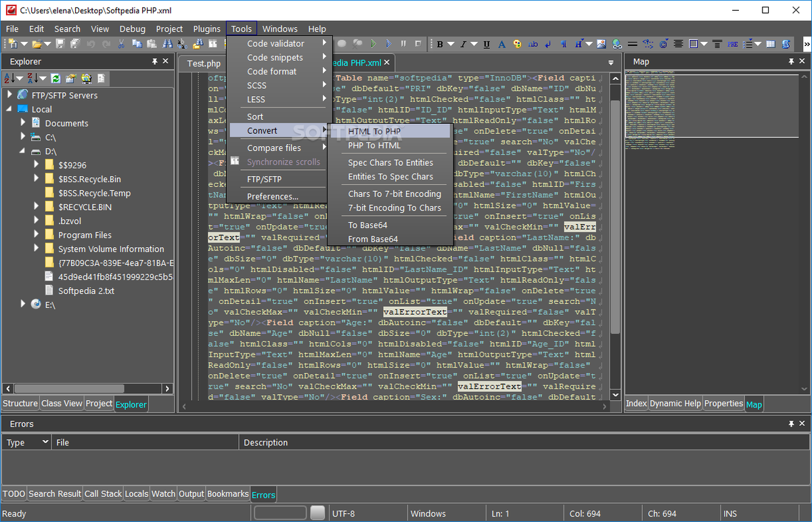
Task: Open the New file dropdown arrow
Action: click(24, 44)
